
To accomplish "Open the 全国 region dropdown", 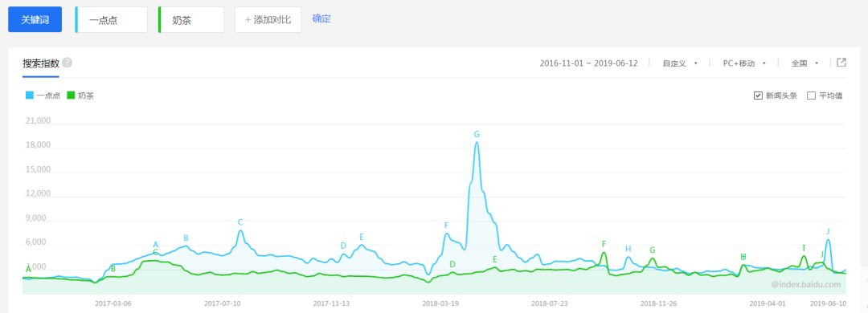I will 805,63.
